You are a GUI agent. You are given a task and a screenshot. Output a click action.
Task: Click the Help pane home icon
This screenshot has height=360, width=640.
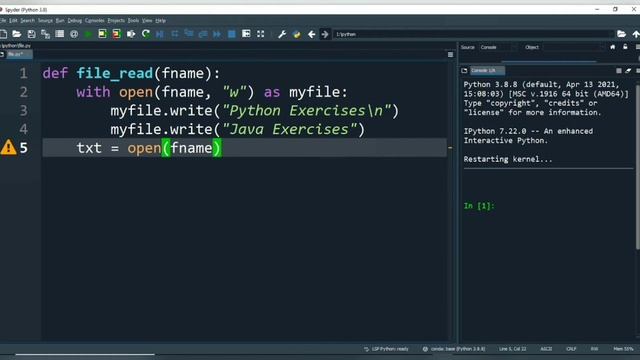click(613, 47)
